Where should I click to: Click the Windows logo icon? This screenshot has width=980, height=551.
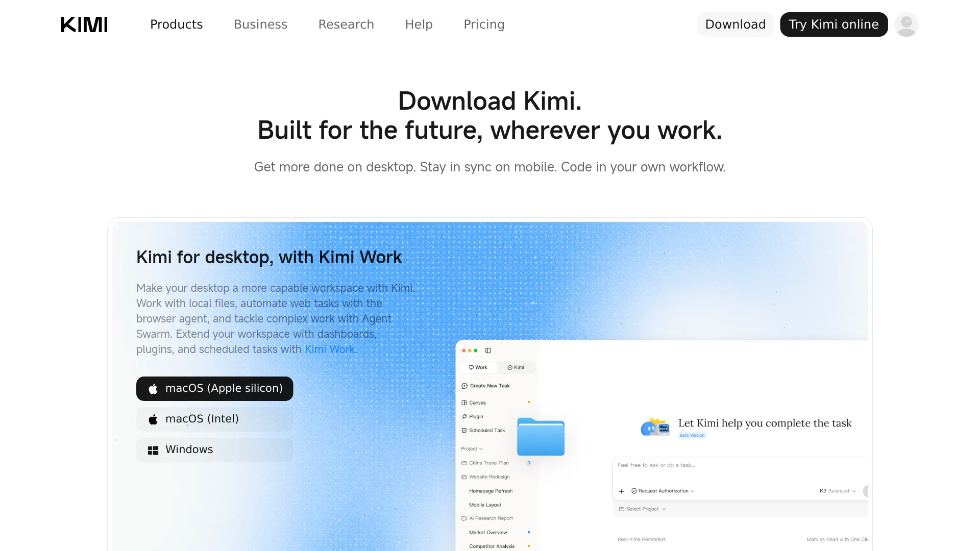click(x=153, y=450)
